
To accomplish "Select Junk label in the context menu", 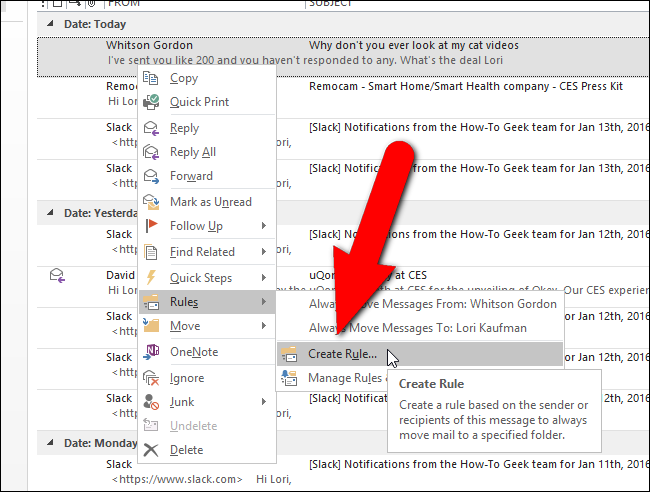I will 182,402.
